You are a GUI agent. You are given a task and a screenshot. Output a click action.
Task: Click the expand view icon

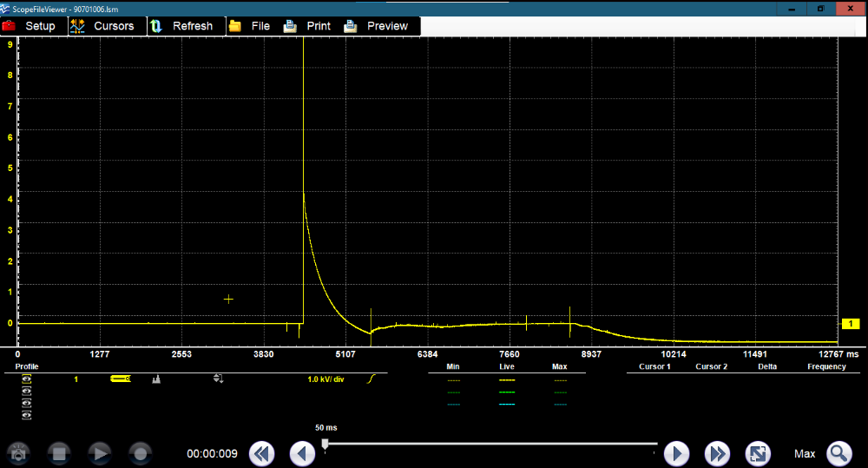click(x=758, y=453)
